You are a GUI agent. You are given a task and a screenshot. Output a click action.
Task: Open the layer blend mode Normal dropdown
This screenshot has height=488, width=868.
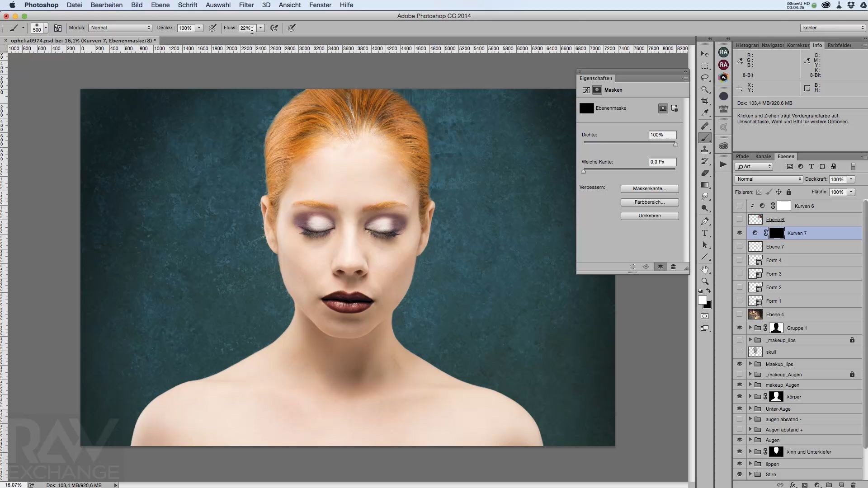(x=769, y=179)
